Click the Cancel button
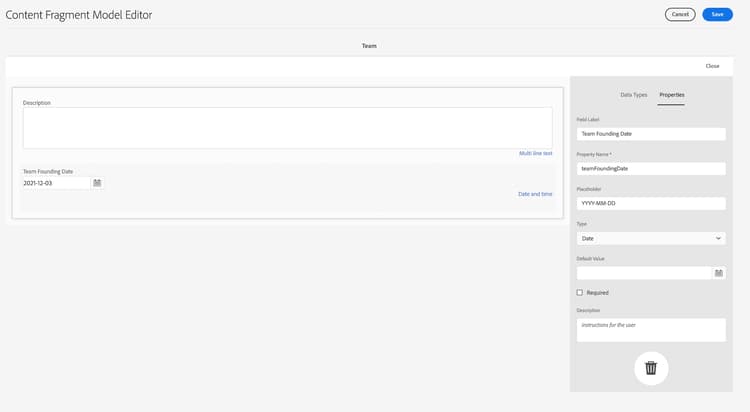 coord(680,14)
